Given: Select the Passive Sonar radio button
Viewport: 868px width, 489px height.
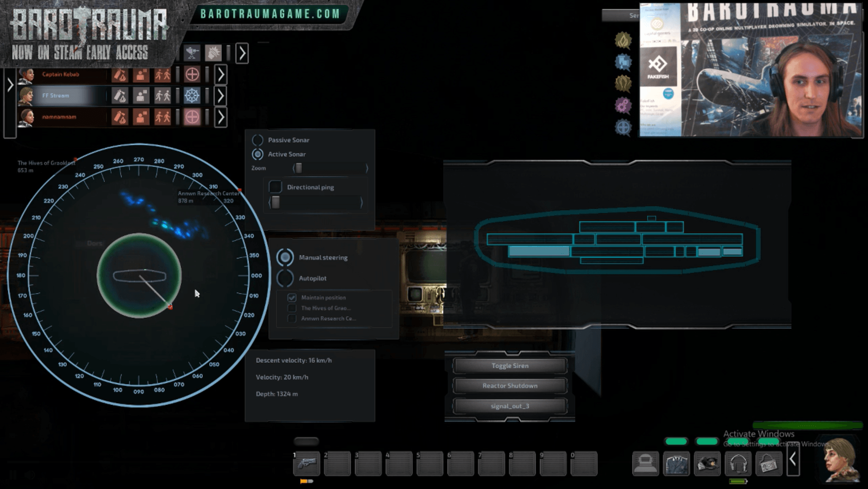Looking at the screenshot, I should tap(257, 140).
